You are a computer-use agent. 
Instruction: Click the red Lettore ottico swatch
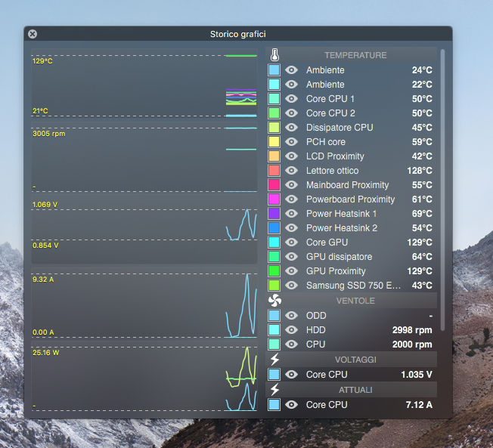(274, 170)
